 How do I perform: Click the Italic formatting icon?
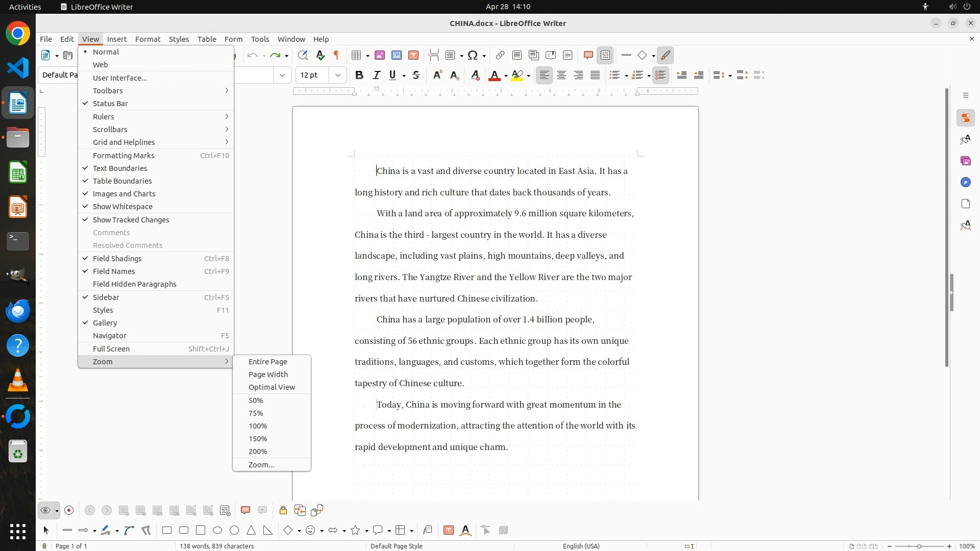(377, 76)
